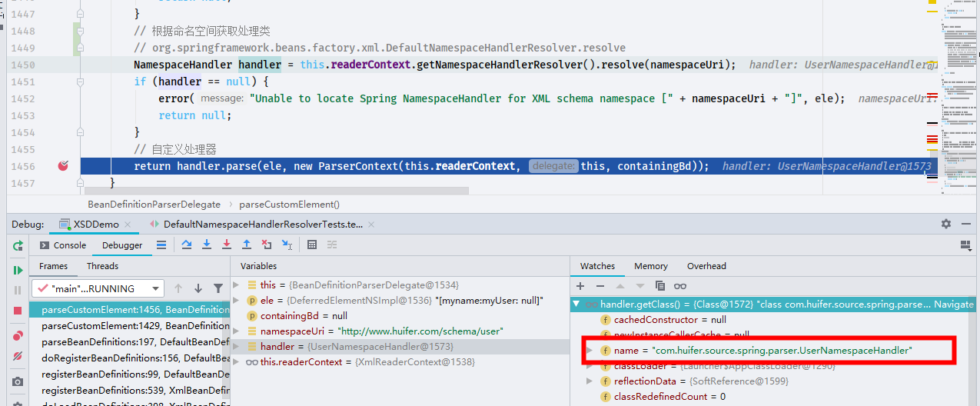Click the red Force Step Into icon
Viewport: 980px width, 406px height.
pos(226,245)
